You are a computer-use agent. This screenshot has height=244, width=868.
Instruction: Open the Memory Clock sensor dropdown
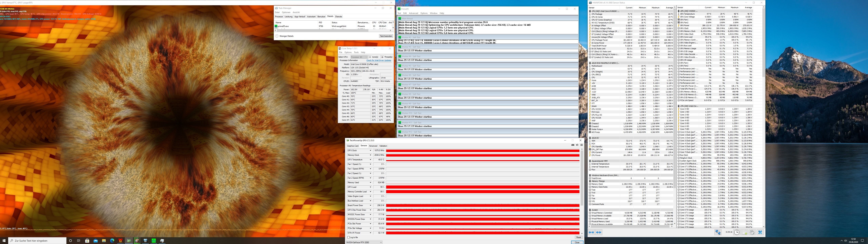(x=371, y=155)
